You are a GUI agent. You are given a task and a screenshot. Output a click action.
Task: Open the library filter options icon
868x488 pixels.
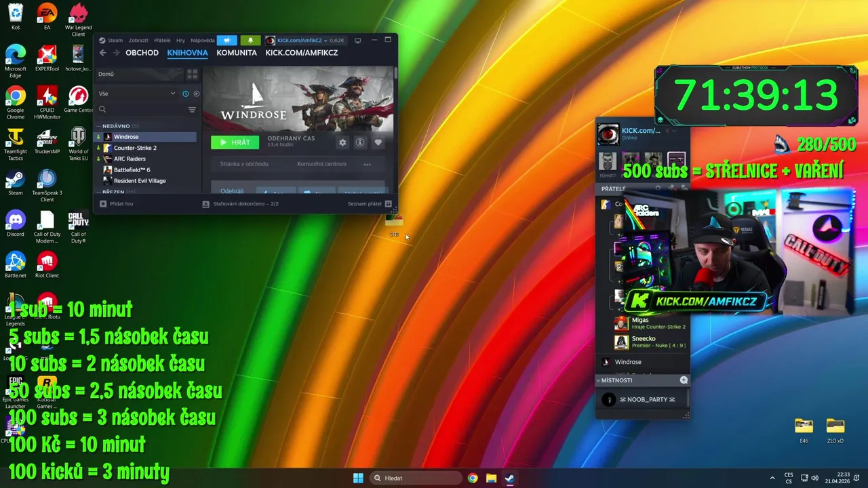192,109
